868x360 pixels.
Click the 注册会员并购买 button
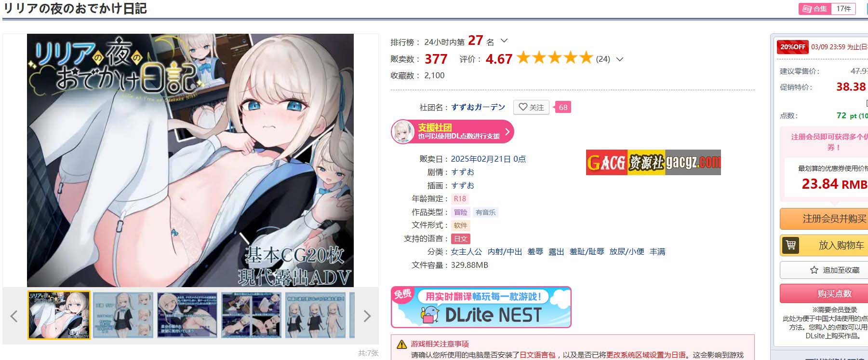point(824,219)
